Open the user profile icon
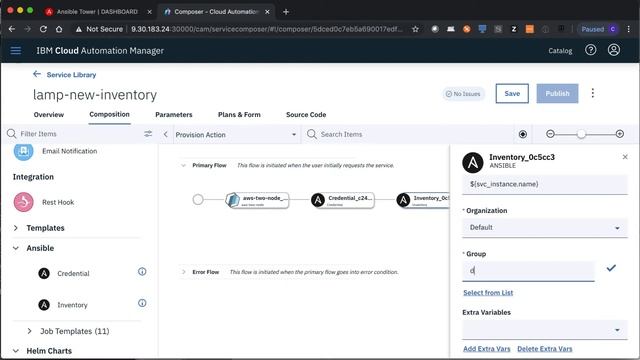 click(x=613, y=50)
